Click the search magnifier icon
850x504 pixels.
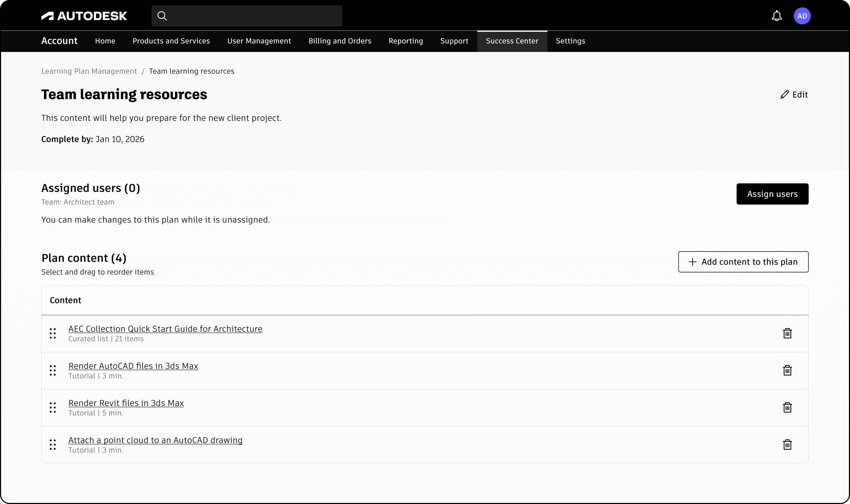[162, 16]
